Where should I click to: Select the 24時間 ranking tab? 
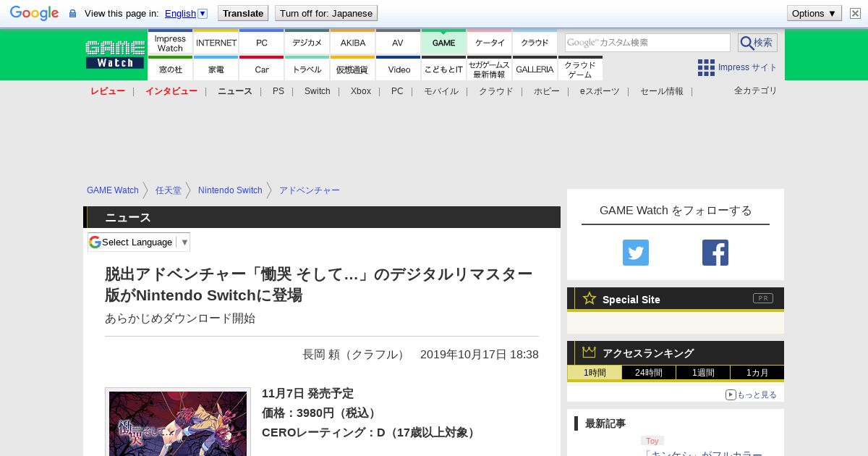649,373
